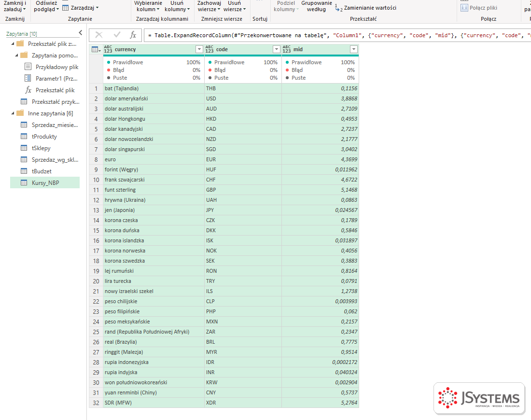The width and height of the screenshot is (531, 420).
Task: Open the Przykładowy plik query
Action: click(x=52, y=67)
